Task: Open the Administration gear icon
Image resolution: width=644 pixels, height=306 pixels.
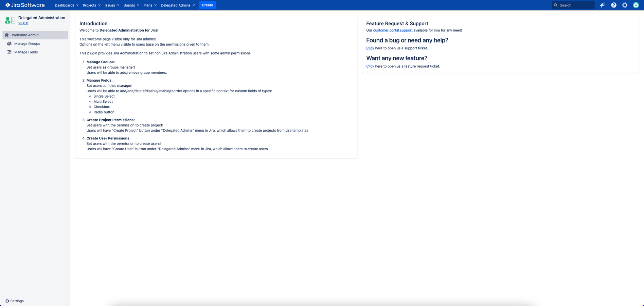Action: 625,5
